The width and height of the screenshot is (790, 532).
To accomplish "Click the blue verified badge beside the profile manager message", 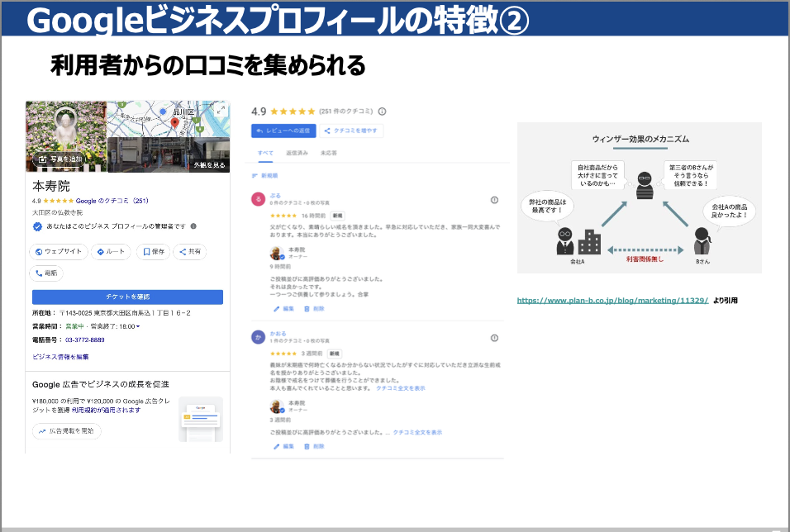I will click(x=37, y=226).
